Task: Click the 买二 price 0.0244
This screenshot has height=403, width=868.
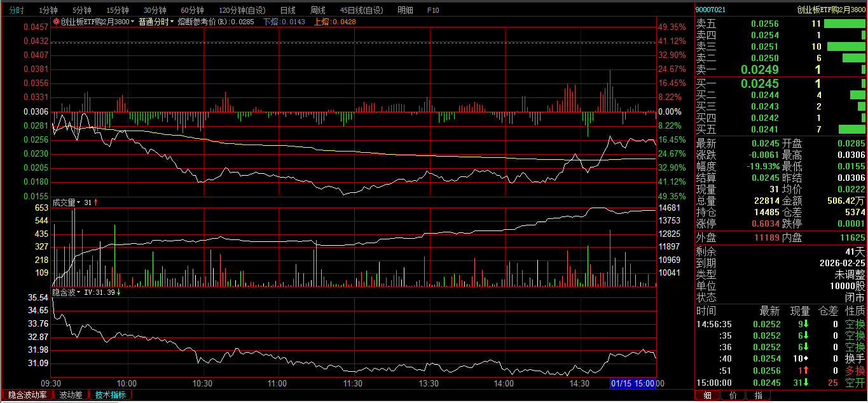Action: (764, 95)
